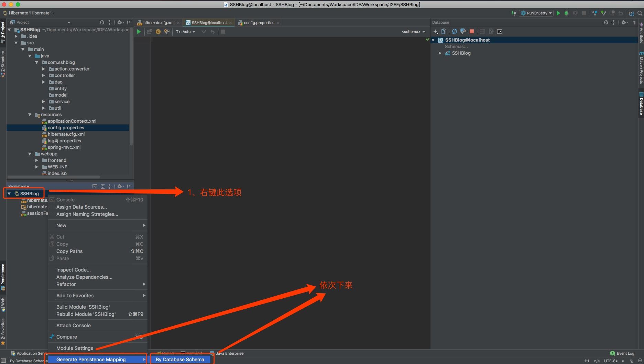Viewport: 644px width, 364px height.
Task: Click the Database panel settings gear
Action: tap(624, 22)
